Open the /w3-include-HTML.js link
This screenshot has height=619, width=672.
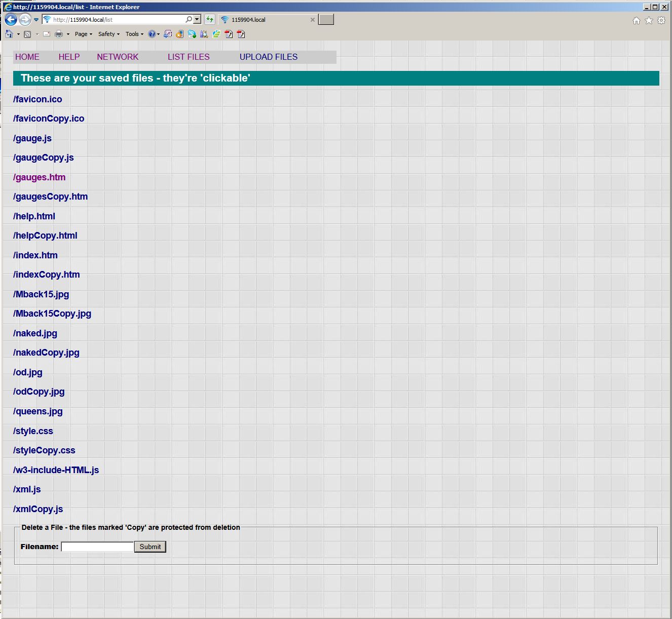pos(56,470)
